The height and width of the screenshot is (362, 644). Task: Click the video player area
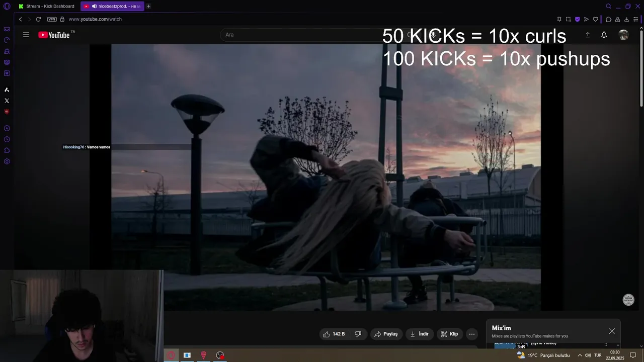point(326,177)
